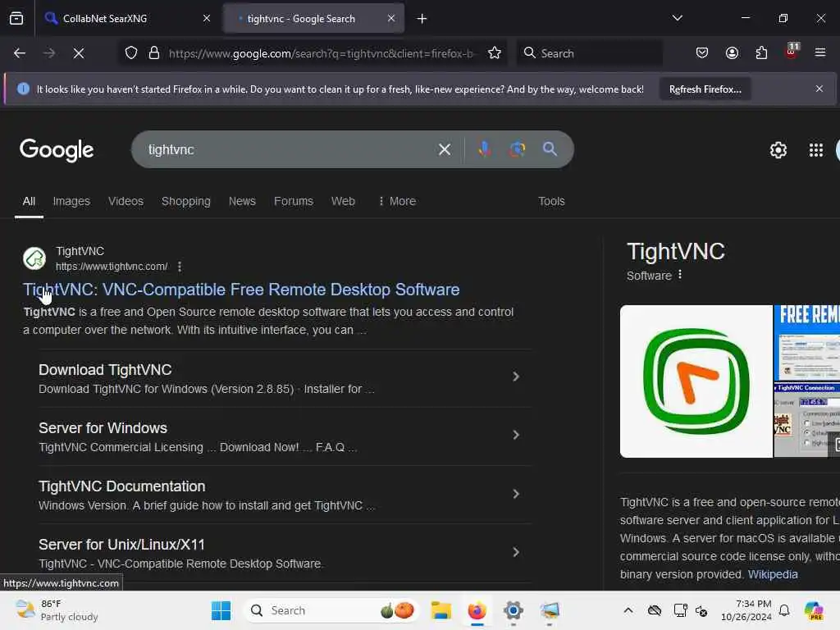Open the weather widget showing 86°F
Image resolution: width=840 pixels, height=630 pixels.
(x=57, y=610)
